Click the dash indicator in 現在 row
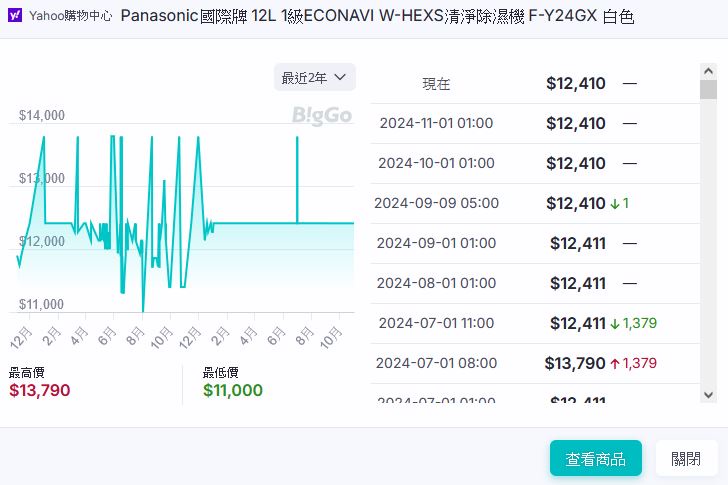 tap(630, 84)
